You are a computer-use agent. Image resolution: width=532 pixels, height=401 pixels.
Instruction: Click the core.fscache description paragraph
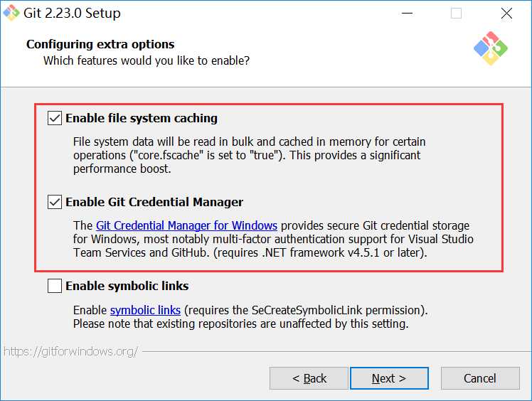250,155
